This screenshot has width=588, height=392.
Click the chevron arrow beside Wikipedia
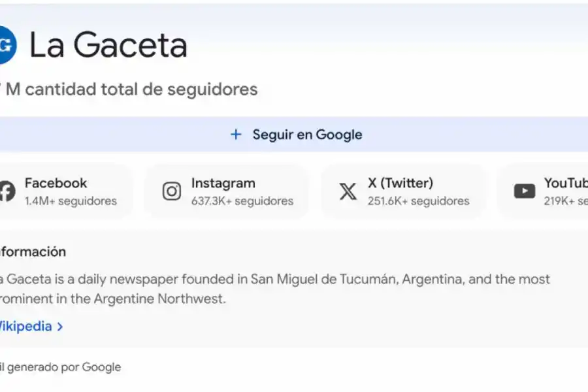pos(59,326)
